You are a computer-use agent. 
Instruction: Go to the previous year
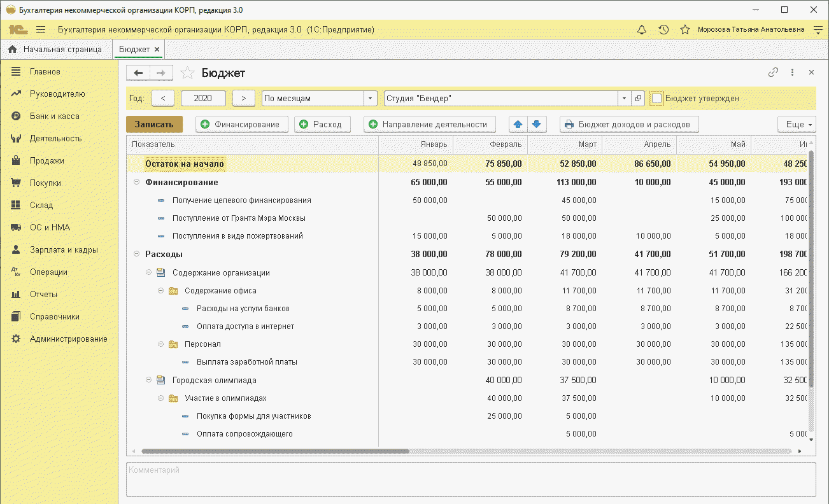163,99
